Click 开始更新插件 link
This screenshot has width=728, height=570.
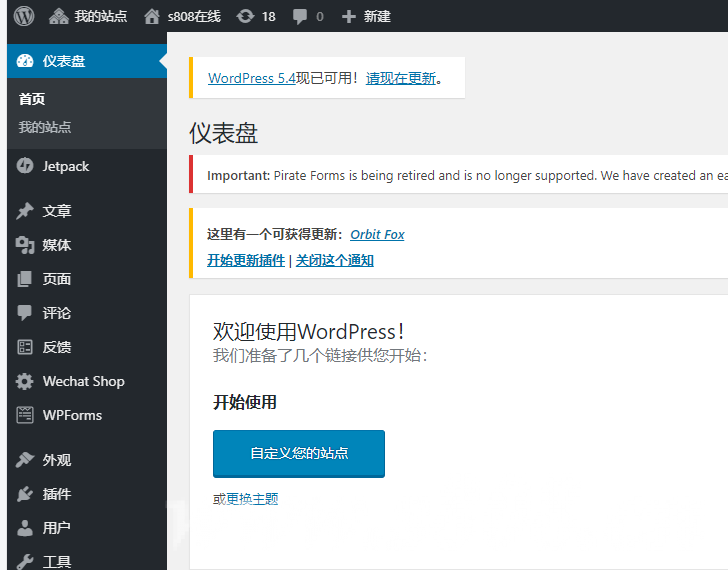click(246, 260)
